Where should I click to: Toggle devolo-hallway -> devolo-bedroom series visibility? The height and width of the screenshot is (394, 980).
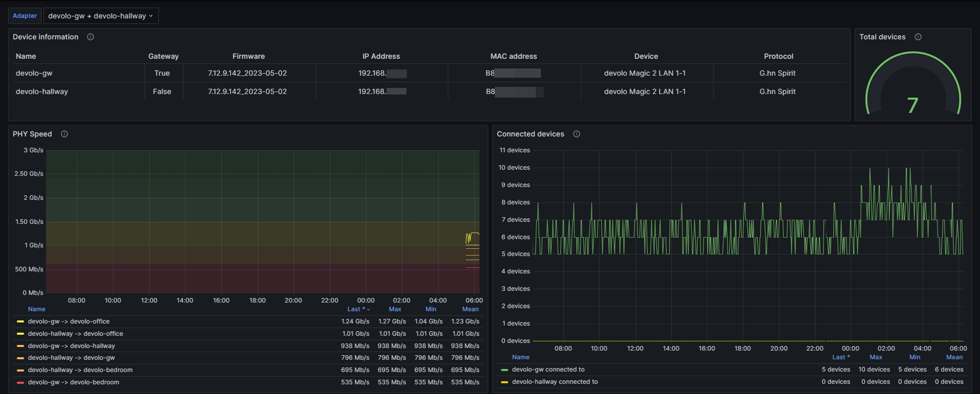[80, 370]
